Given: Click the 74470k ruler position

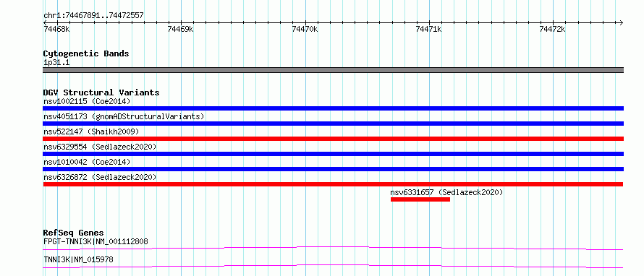Looking at the screenshot, I should coord(305,29).
